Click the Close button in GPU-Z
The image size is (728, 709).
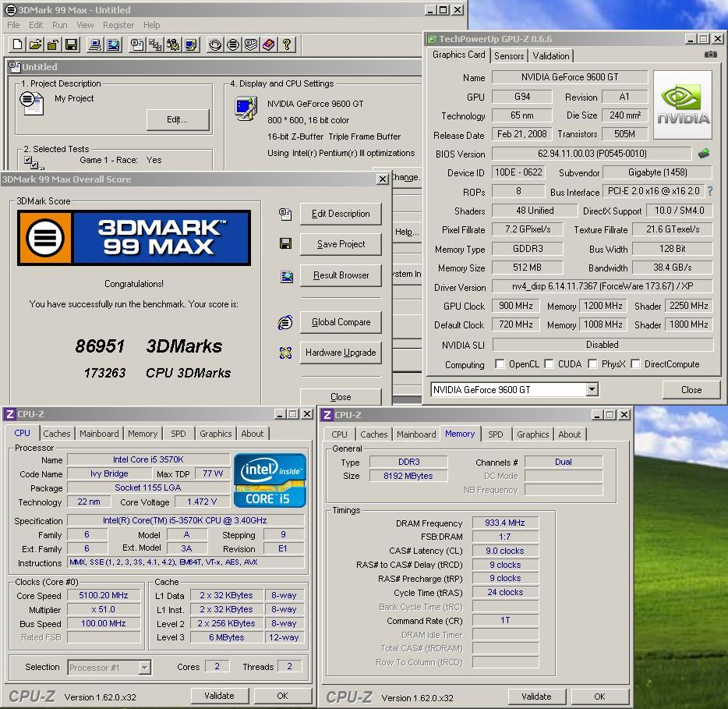(x=691, y=390)
